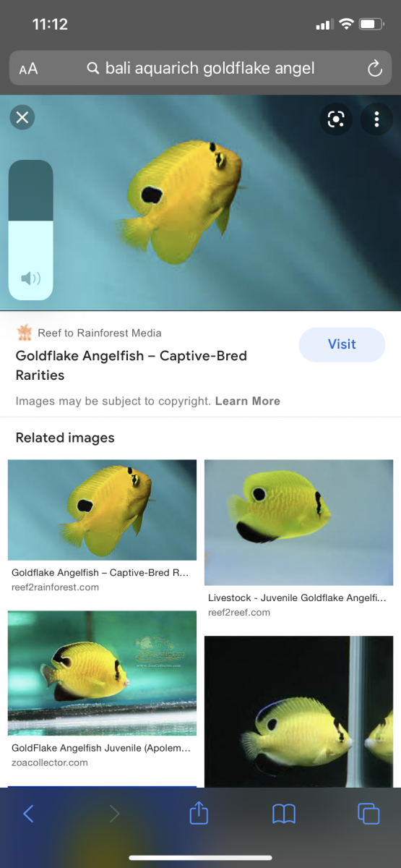Open Goldflake Angelfish – Captive-Bred Rarities title
The height and width of the screenshot is (868, 401).
131,365
